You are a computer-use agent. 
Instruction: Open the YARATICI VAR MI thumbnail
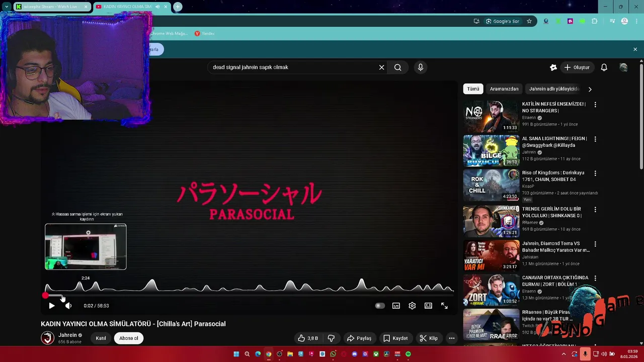point(491,255)
